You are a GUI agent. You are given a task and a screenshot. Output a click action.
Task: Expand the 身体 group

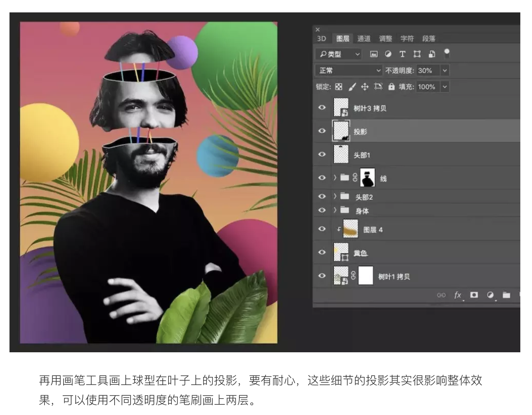click(x=335, y=210)
